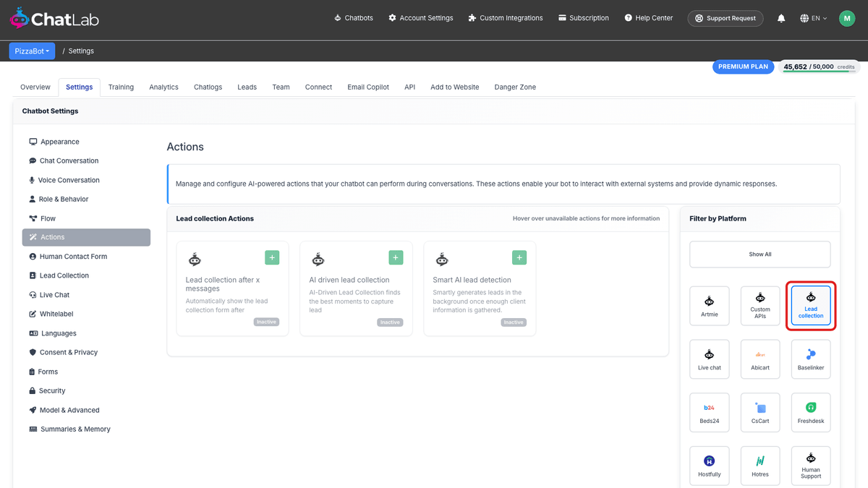Click robot icon on Smart AI lead detection card
This screenshot has height=488, width=868.
[x=441, y=259]
